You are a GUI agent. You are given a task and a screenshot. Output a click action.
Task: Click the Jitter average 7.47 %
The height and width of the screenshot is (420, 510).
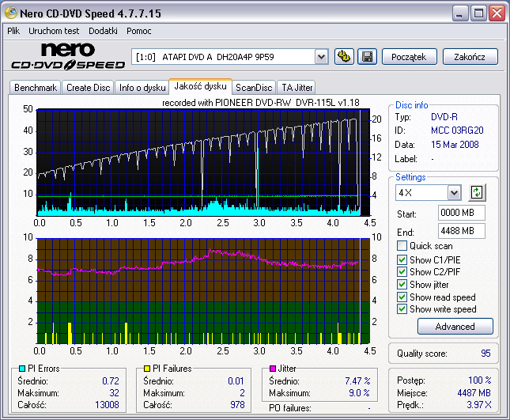click(x=357, y=381)
